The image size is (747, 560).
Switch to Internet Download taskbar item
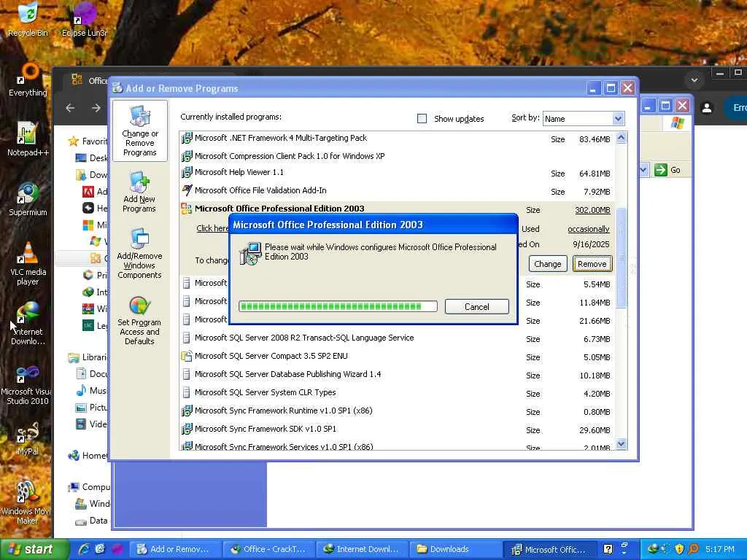coord(363,549)
